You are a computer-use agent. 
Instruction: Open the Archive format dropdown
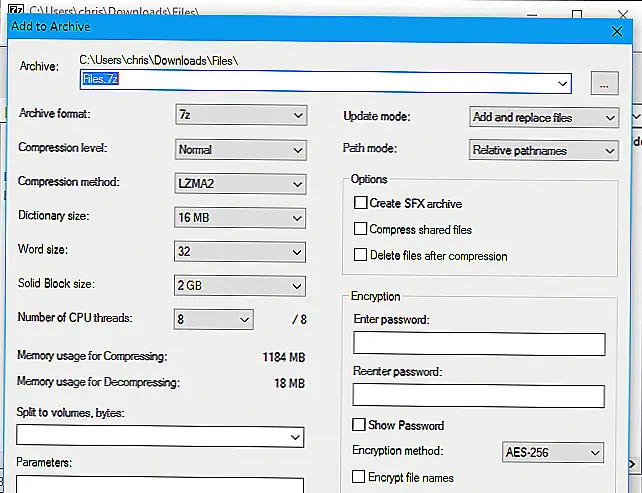point(240,116)
